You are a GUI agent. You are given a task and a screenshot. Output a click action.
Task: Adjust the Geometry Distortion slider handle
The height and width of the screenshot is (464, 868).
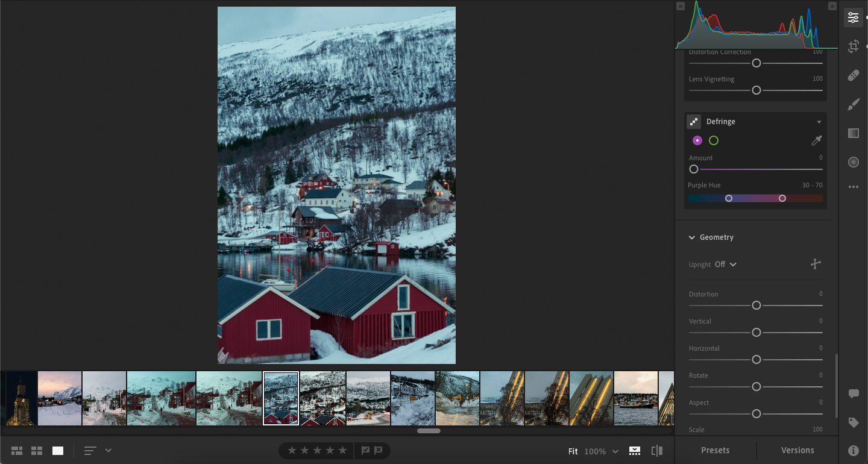[x=756, y=306]
